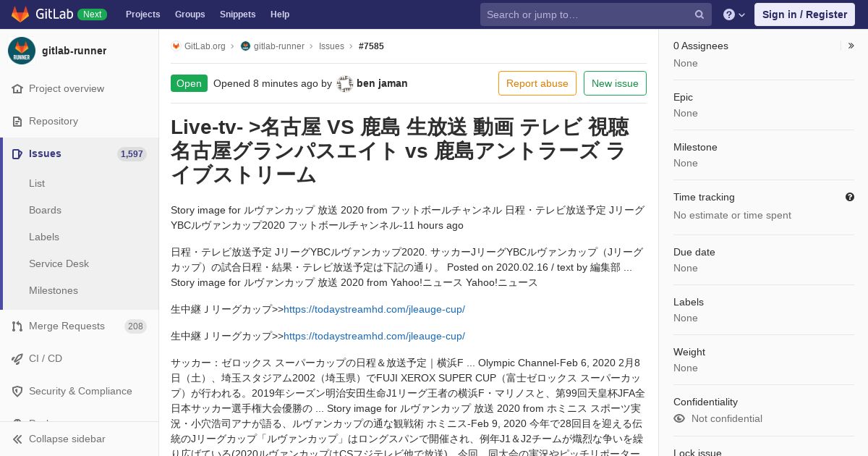The height and width of the screenshot is (456, 868).
Task: Click the 208 merge requests badge
Action: pyautogui.click(x=135, y=326)
